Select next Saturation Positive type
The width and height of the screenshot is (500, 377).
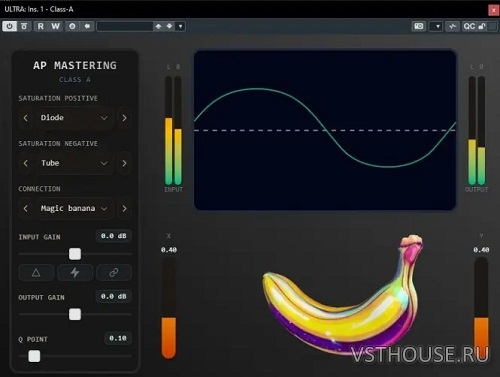[124, 118]
